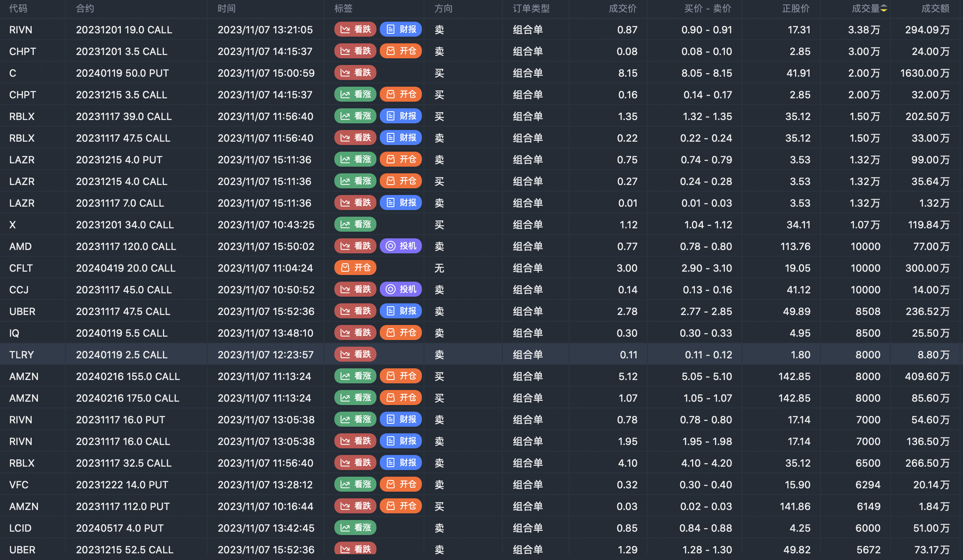
Task: Click the 开仓 tag in CFLT 20.0 CALL row
Action: 356,268
